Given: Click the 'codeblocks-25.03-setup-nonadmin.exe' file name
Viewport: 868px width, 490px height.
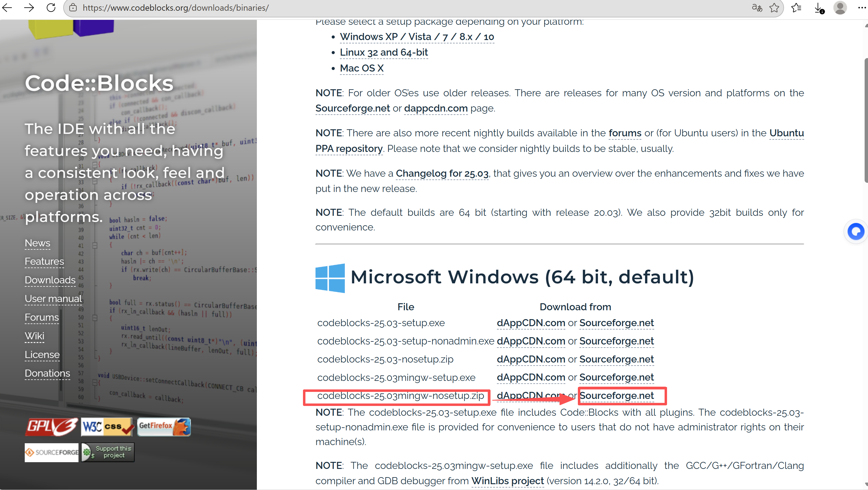Looking at the screenshot, I should click(406, 341).
